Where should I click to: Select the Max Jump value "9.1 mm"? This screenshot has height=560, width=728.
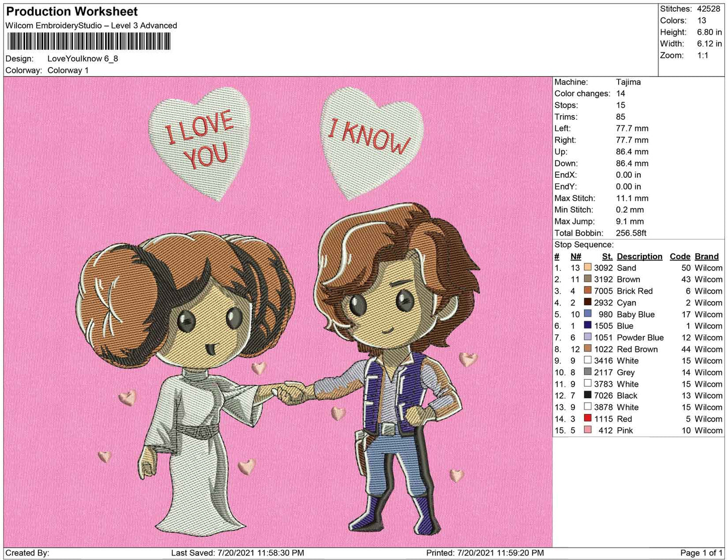630,222
